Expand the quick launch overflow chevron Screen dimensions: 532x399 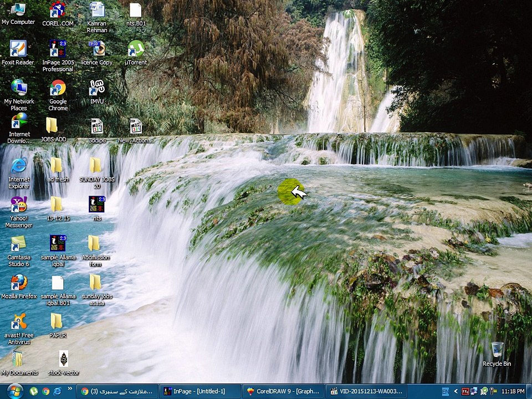click(70, 389)
